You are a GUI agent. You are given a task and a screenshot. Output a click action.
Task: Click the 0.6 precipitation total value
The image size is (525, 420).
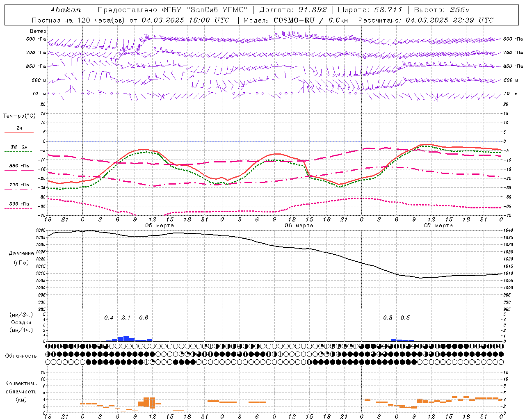144,318
